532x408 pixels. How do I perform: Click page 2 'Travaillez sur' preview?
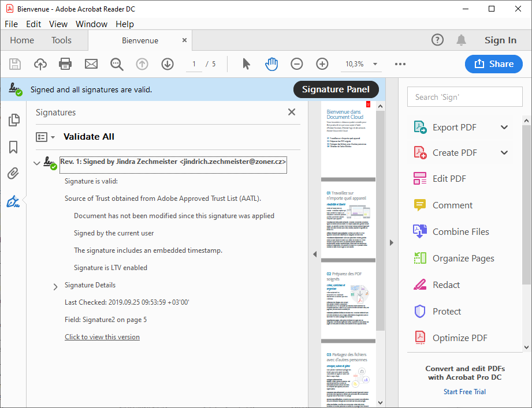[348, 220]
